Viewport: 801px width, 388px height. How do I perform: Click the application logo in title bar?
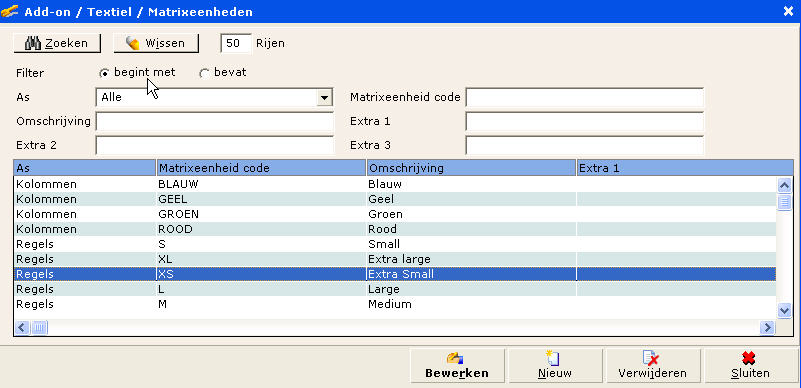[x=10, y=11]
